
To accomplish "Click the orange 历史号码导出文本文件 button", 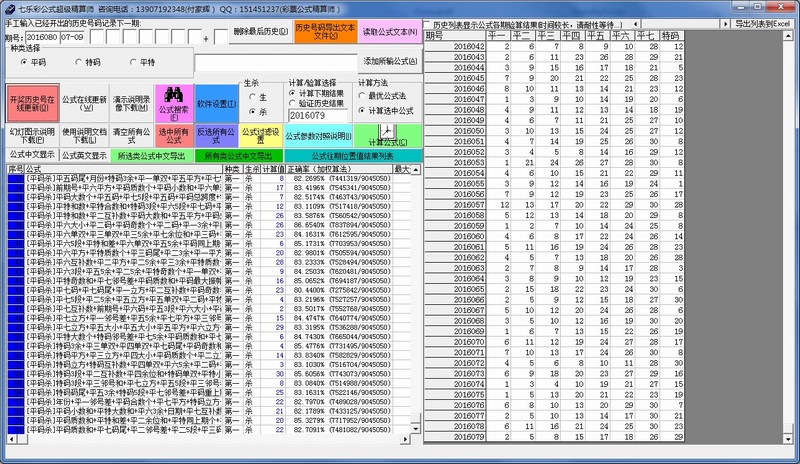I will pos(325,32).
